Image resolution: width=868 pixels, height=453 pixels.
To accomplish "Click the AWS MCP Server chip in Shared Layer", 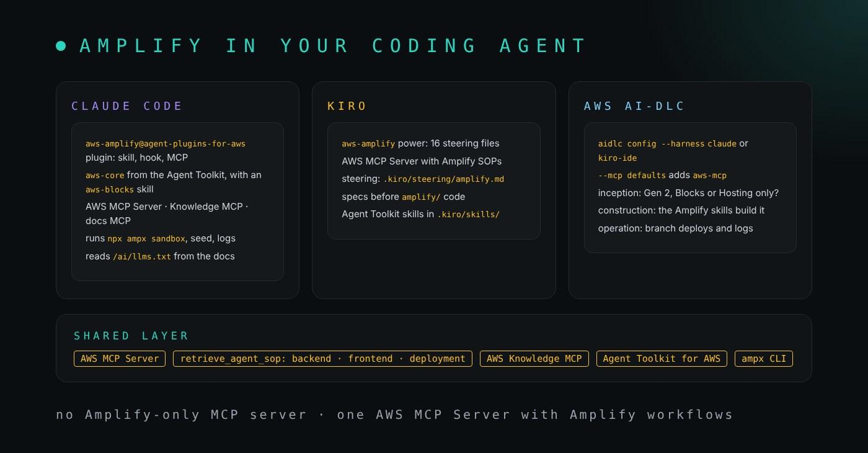I will 120,359.
